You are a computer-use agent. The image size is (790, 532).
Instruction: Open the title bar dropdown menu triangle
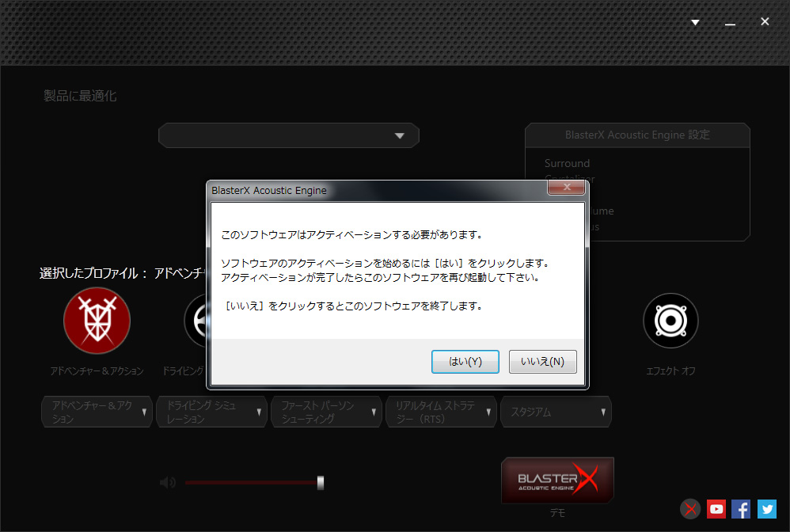[695, 22]
